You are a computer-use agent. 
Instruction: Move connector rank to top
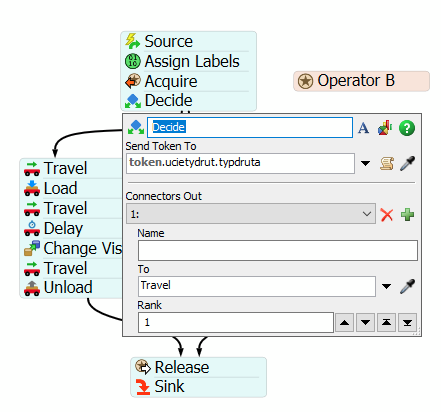pyautogui.click(x=386, y=322)
